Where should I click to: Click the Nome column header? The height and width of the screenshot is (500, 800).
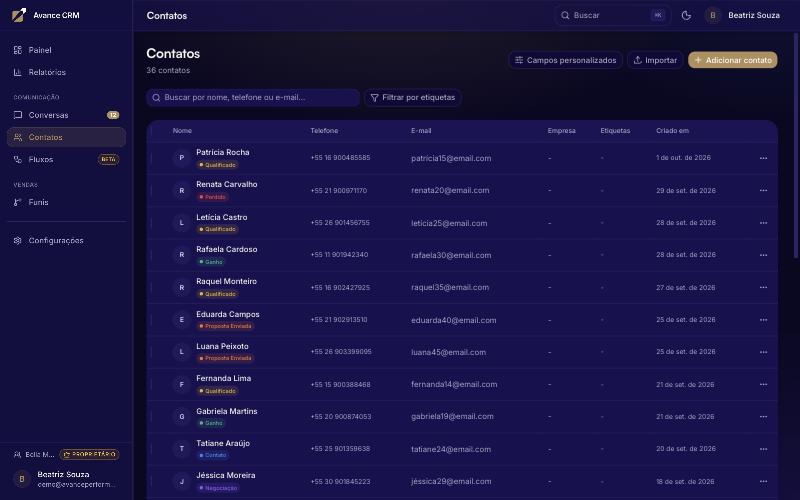182,131
